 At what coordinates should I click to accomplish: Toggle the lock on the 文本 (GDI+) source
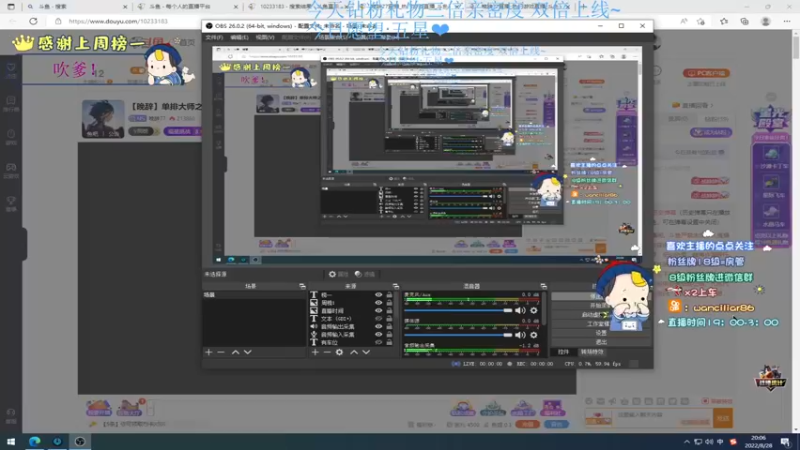(389, 318)
